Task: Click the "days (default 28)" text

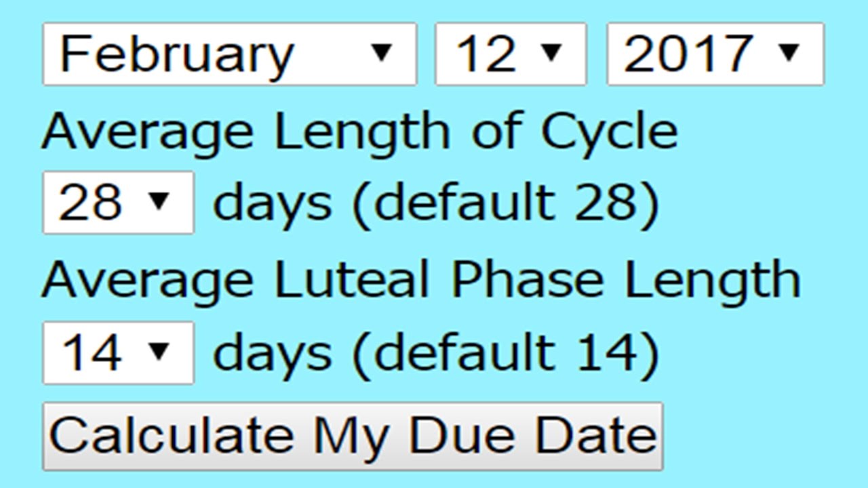Action: tap(436, 203)
